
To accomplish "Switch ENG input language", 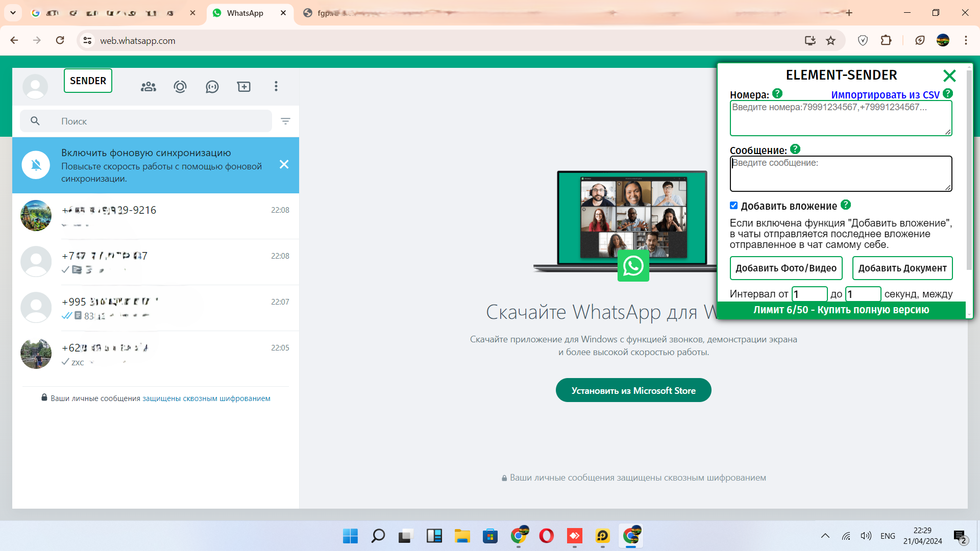I will click(x=888, y=536).
